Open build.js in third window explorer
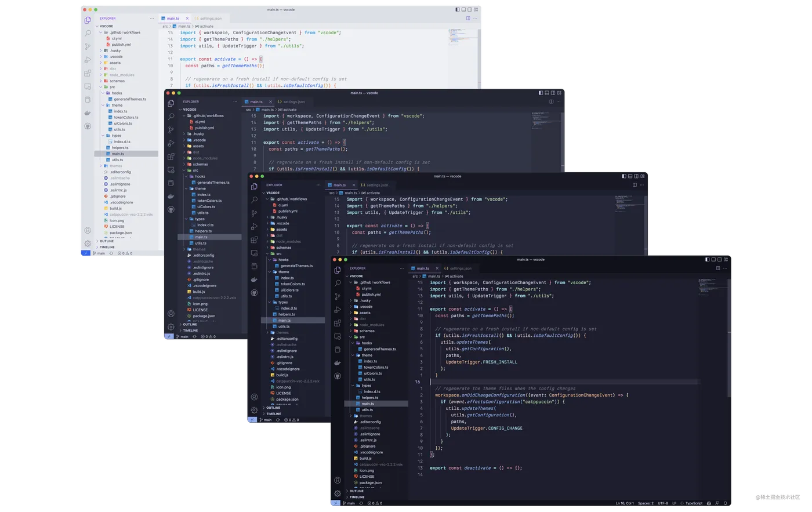This screenshot has height=512, width=812. [279, 375]
